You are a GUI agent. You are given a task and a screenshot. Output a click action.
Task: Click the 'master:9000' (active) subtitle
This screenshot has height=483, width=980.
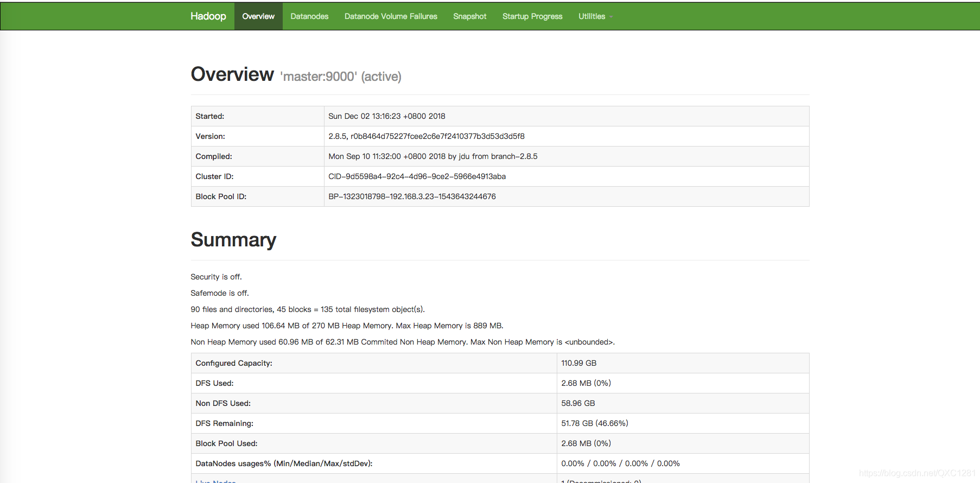pos(341,77)
